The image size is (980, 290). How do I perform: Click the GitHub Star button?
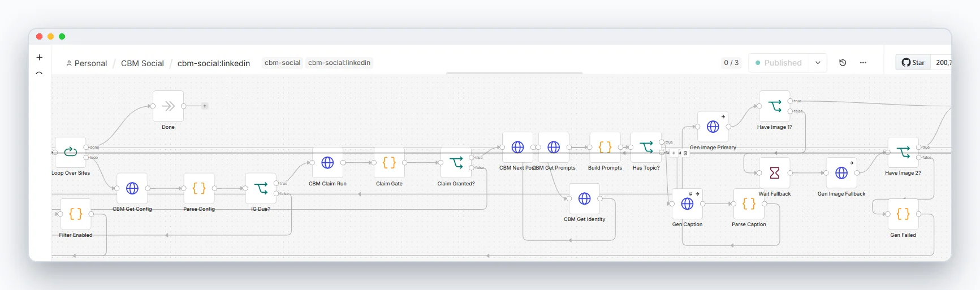click(x=913, y=63)
